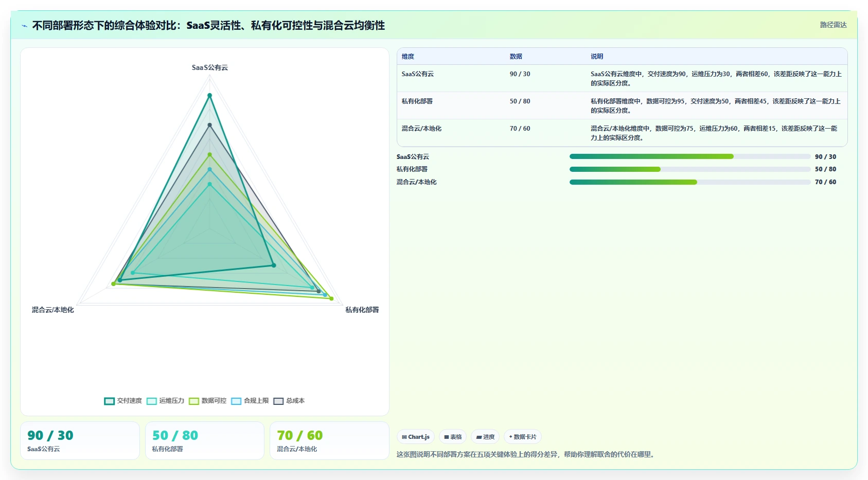Viewport: 868px width, 480px height.
Task: Click 私有化部署 cell in the table
Action: [417, 101]
